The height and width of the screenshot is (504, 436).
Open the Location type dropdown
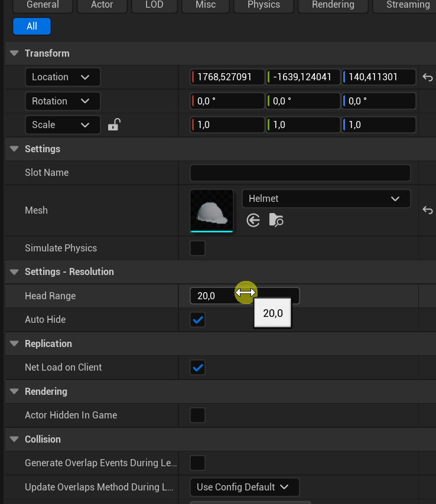click(63, 77)
